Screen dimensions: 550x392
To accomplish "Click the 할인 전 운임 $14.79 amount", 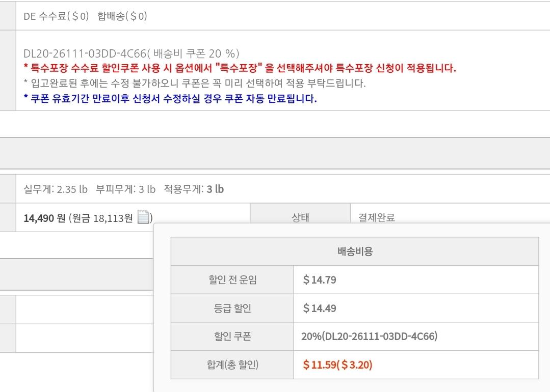I will pos(320,280).
